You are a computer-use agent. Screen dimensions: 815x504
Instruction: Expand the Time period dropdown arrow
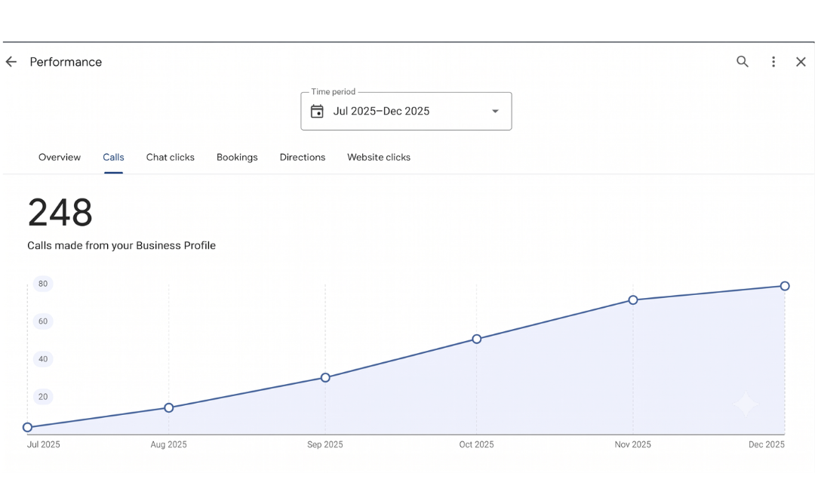coord(495,111)
